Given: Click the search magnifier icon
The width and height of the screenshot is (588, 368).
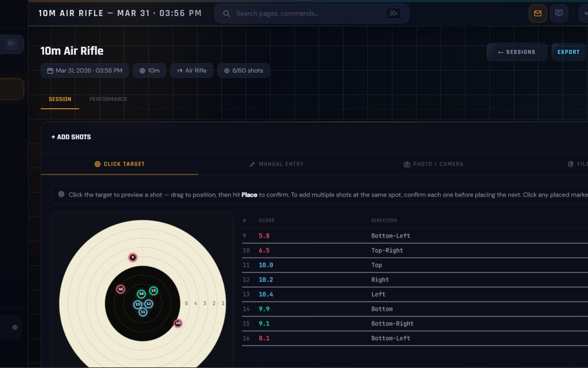Looking at the screenshot, I should [x=226, y=14].
